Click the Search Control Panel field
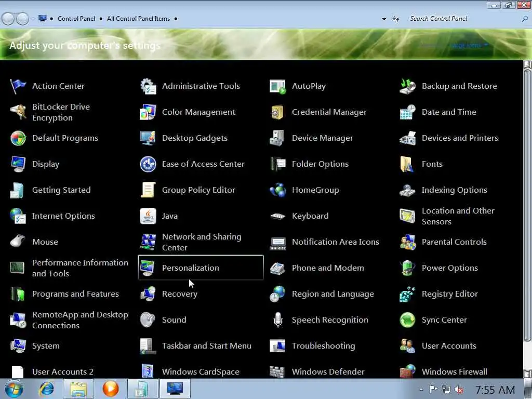The height and width of the screenshot is (399, 532). click(463, 19)
